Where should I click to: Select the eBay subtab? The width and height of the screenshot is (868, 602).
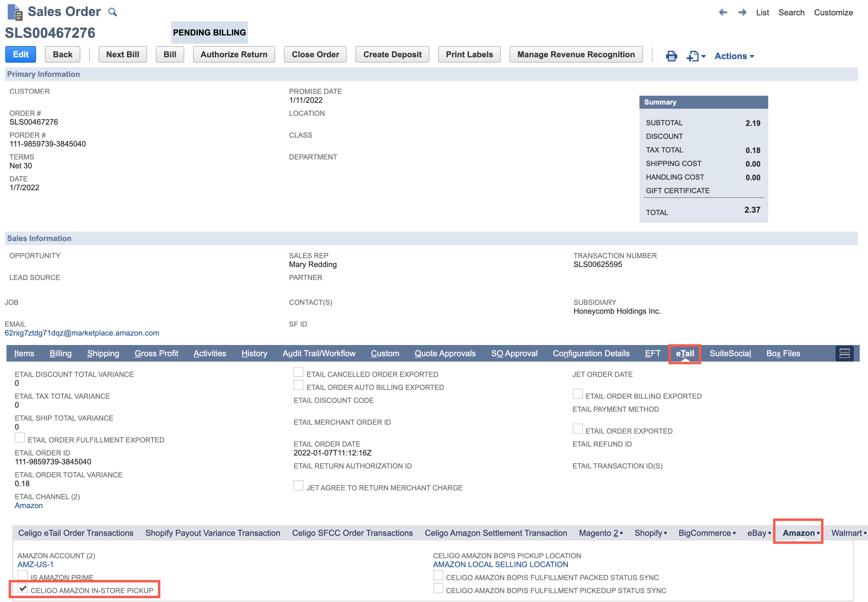pos(759,533)
